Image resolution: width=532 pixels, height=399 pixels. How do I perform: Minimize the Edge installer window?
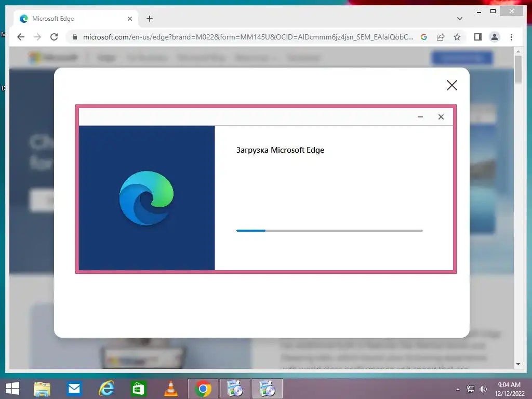point(420,117)
